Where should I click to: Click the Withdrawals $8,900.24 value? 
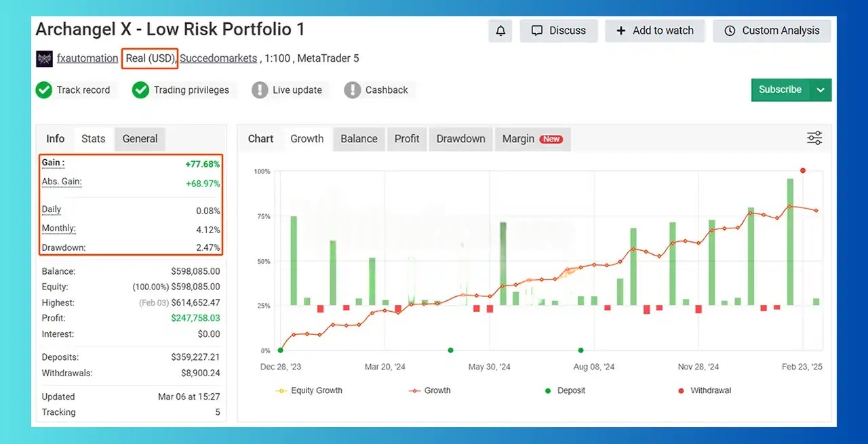[201, 373]
